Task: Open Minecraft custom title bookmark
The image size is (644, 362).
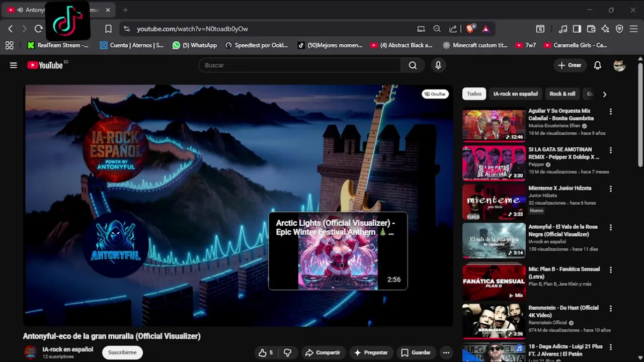Action: 475,45
